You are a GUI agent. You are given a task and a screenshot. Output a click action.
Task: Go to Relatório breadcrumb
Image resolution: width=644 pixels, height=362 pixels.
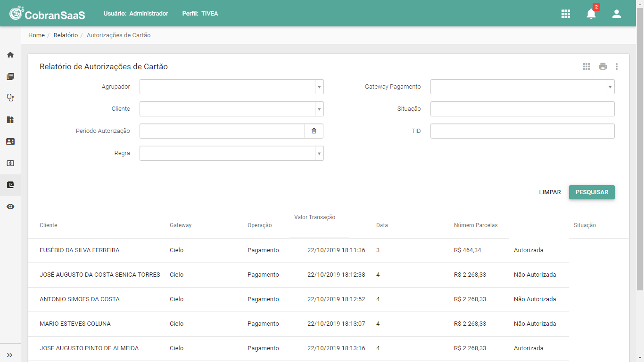[66, 35]
